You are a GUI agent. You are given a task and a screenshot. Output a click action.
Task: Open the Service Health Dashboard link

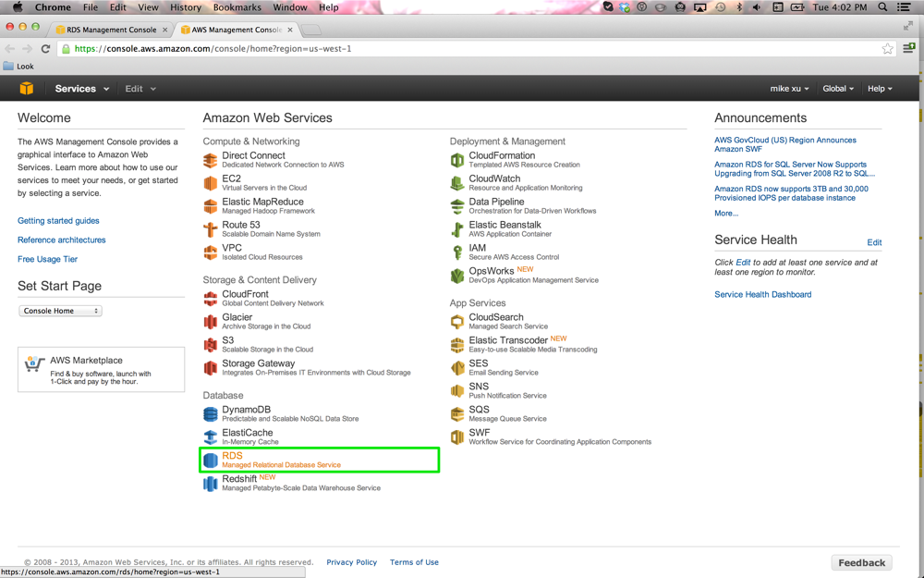point(762,294)
